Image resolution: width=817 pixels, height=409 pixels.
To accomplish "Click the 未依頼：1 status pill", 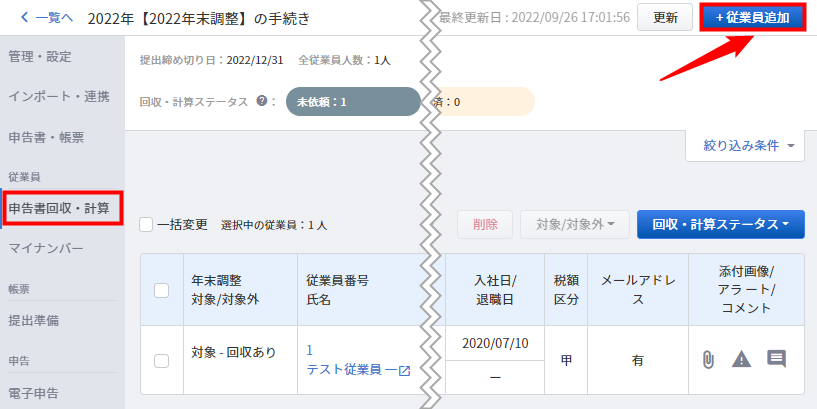I will click(x=353, y=102).
